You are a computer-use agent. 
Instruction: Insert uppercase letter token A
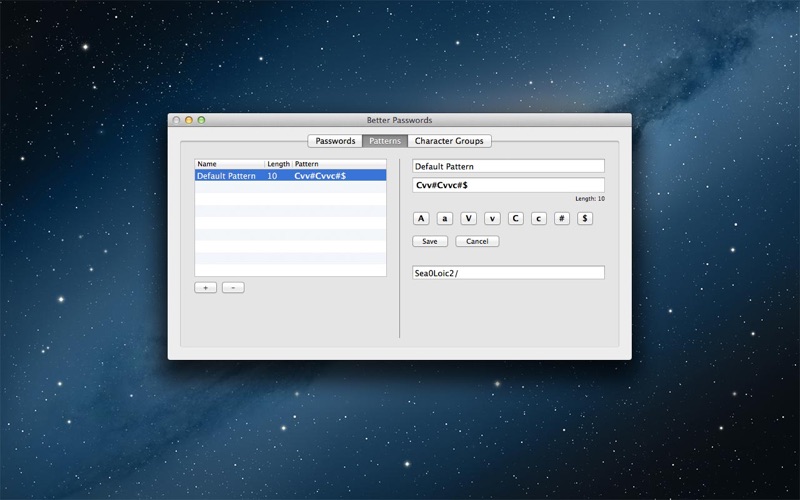[x=421, y=218]
